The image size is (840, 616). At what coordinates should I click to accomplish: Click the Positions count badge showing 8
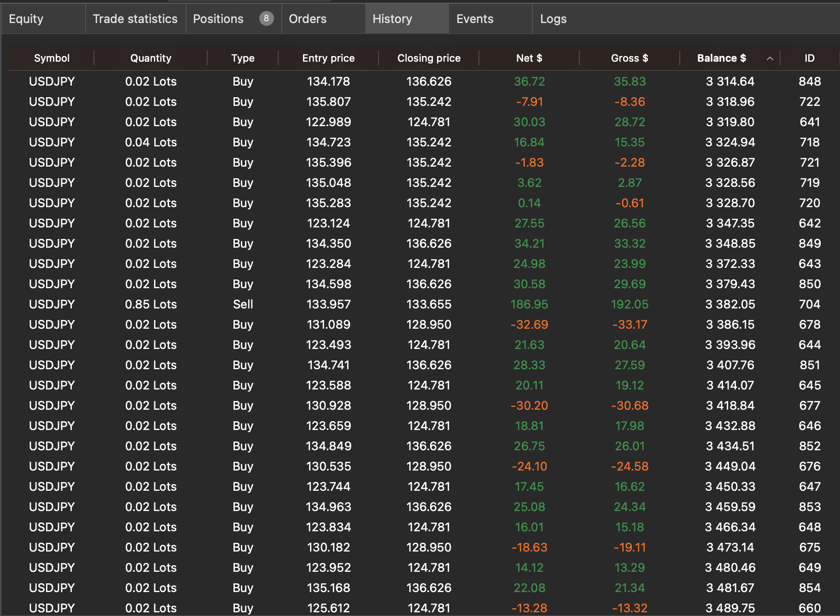coord(266,19)
